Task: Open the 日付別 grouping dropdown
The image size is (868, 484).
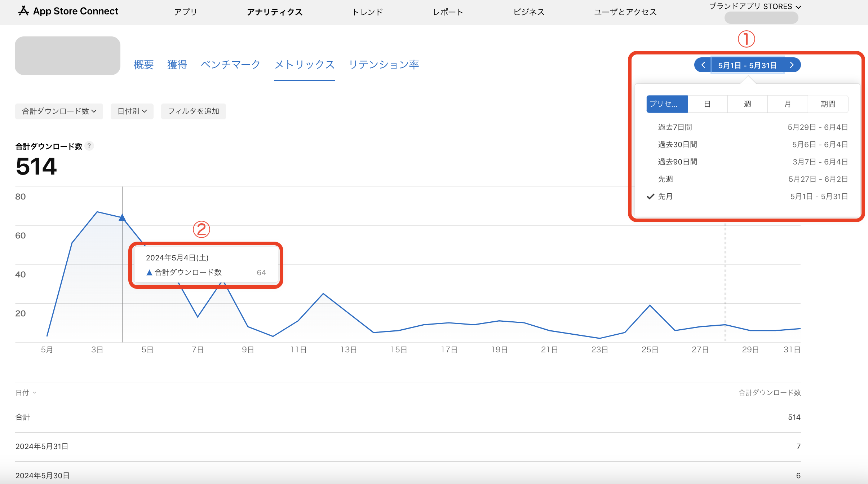Action: tap(132, 111)
